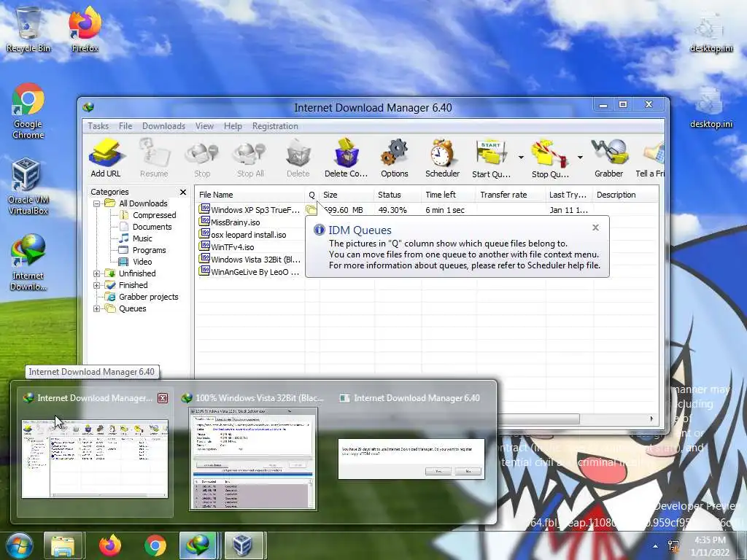The image size is (747, 560).
Task: Click the Stop toolbar icon
Action: 202,158
